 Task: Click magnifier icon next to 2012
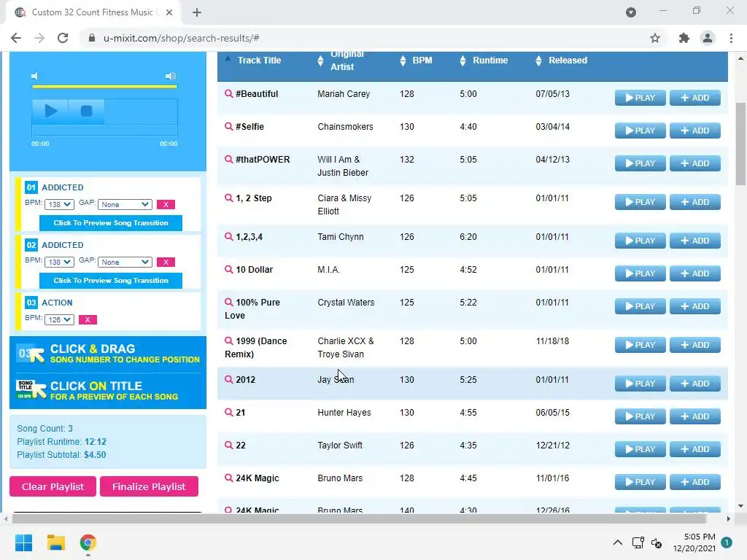pos(228,379)
